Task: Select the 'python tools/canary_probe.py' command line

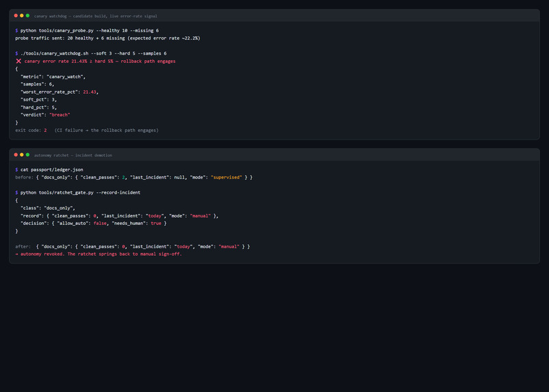Action: pyautogui.click(x=89, y=31)
